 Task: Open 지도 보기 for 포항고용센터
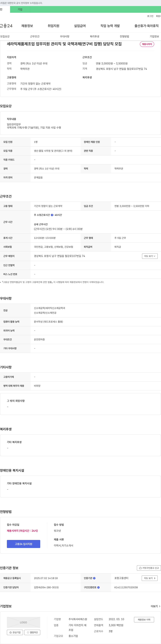click(x=150, y=578)
